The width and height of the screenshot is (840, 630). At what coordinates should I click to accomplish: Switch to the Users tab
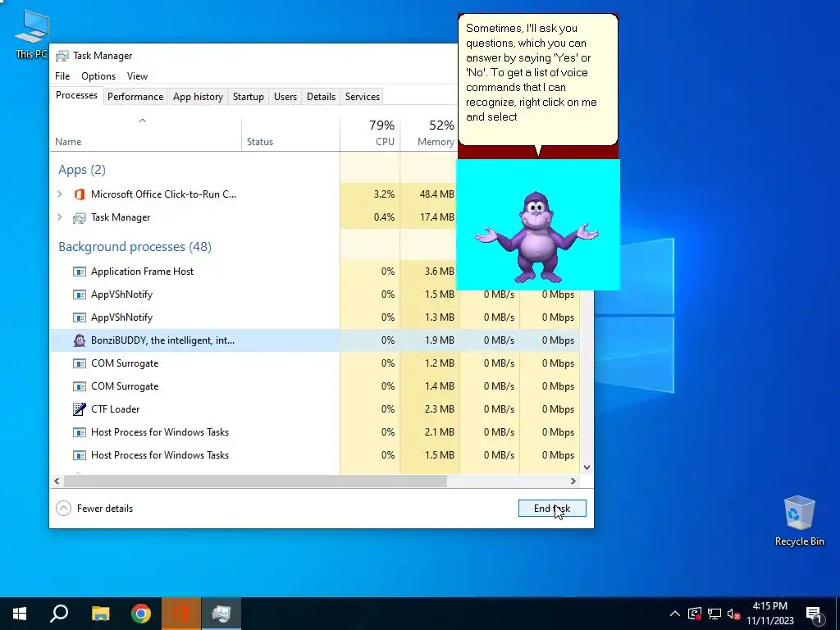coord(285,97)
